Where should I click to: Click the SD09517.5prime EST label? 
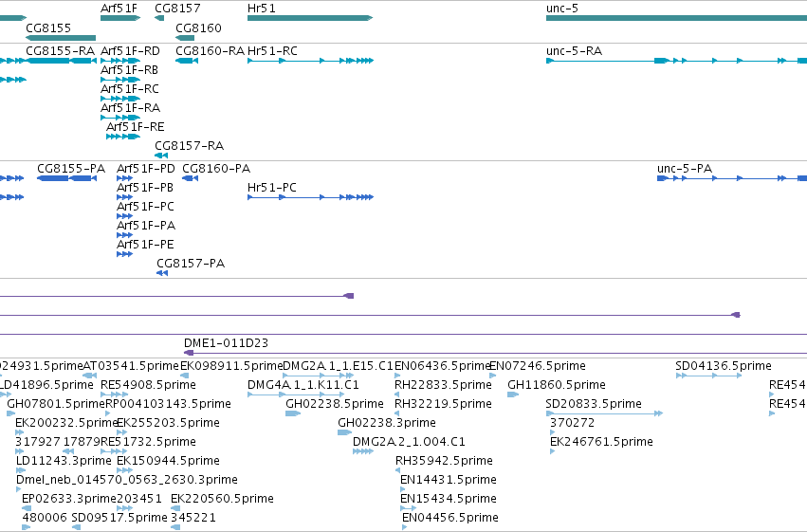pyautogui.click(x=119, y=518)
